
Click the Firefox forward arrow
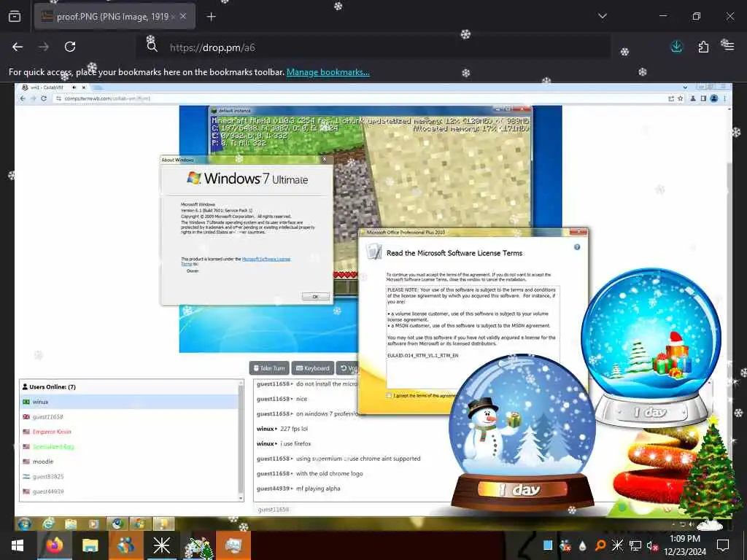click(x=44, y=47)
